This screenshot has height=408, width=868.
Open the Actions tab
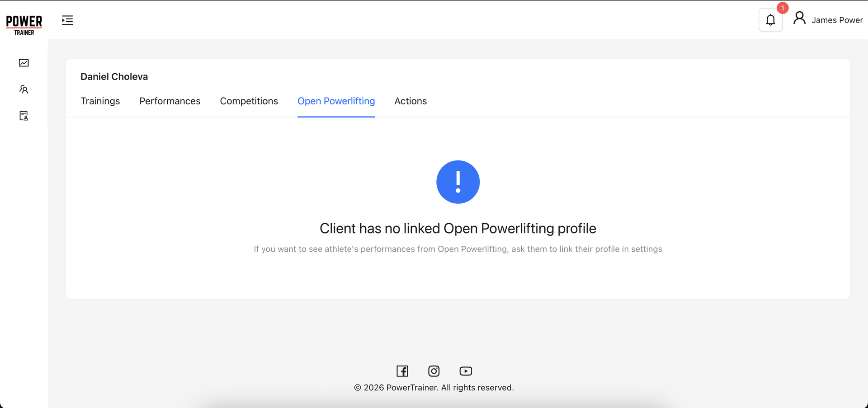coord(410,101)
